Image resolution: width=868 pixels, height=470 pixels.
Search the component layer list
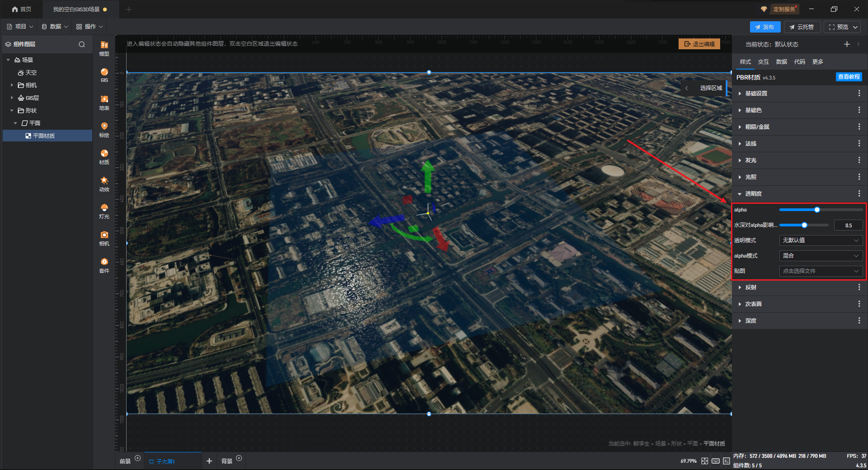click(82, 44)
